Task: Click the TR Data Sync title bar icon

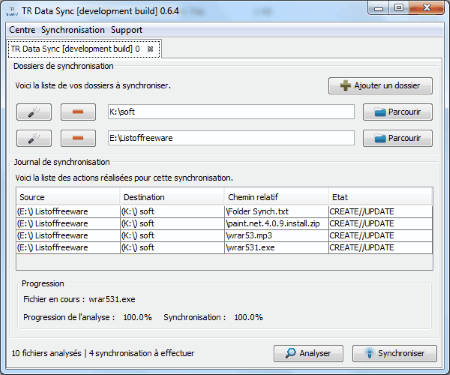Action: click(x=12, y=11)
